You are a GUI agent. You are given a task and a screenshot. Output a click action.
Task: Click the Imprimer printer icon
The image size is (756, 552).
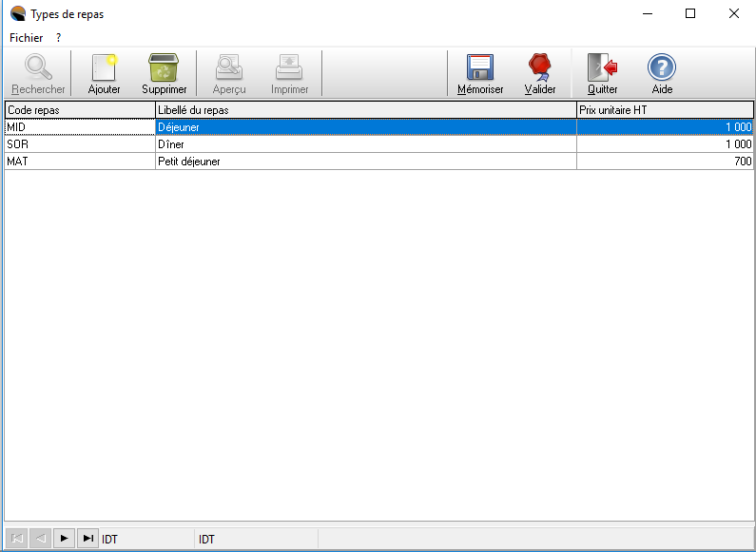289,68
